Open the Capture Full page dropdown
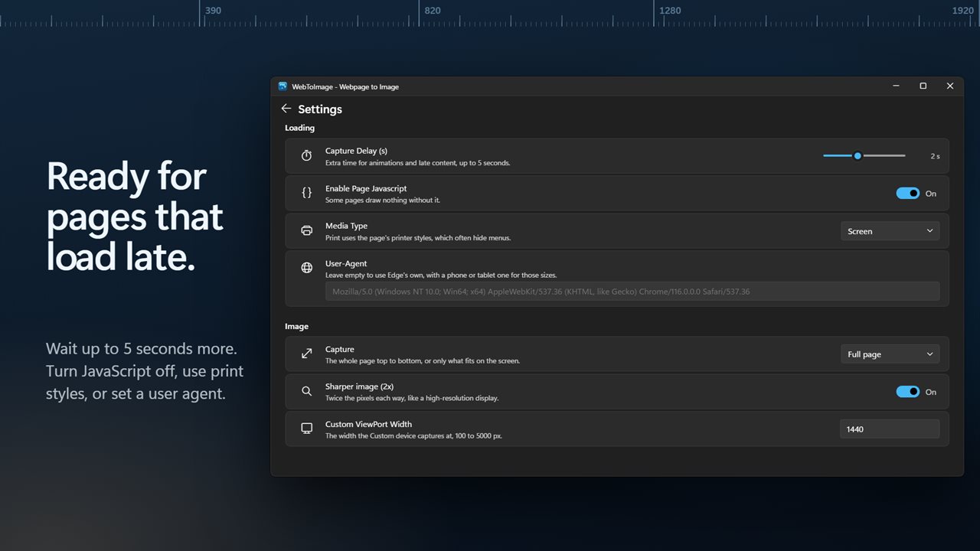 pyautogui.click(x=890, y=354)
